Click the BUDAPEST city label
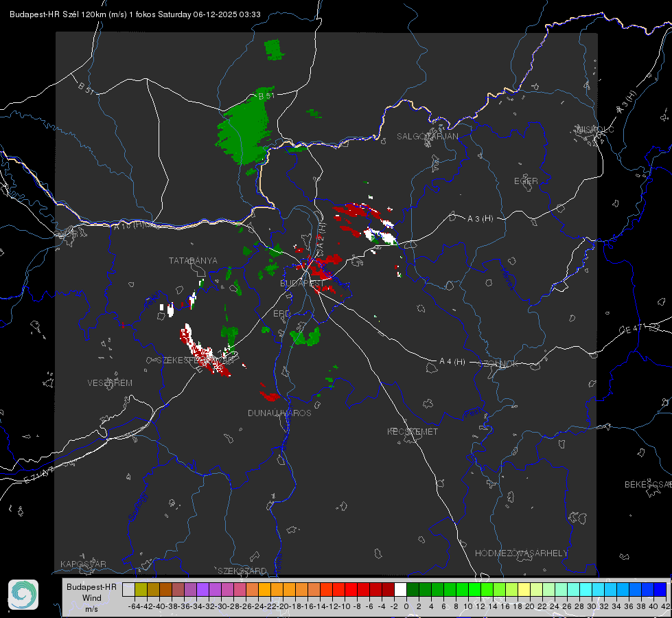 (302, 284)
